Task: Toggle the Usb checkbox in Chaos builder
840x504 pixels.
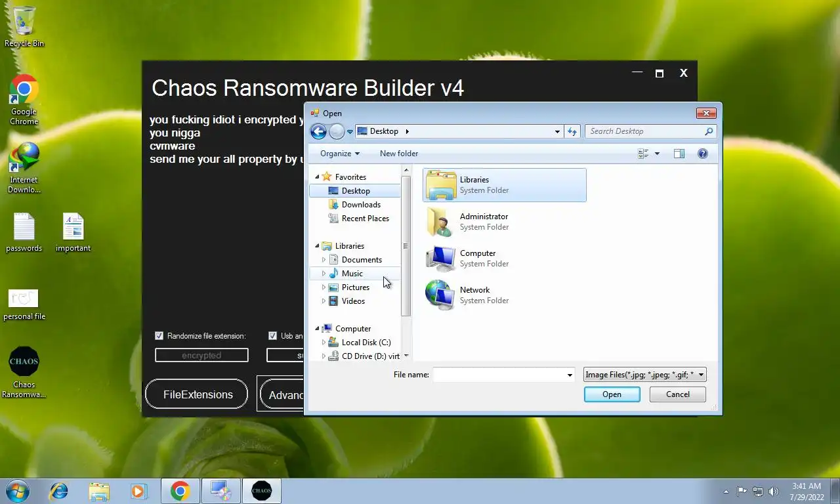Action: coord(273,336)
